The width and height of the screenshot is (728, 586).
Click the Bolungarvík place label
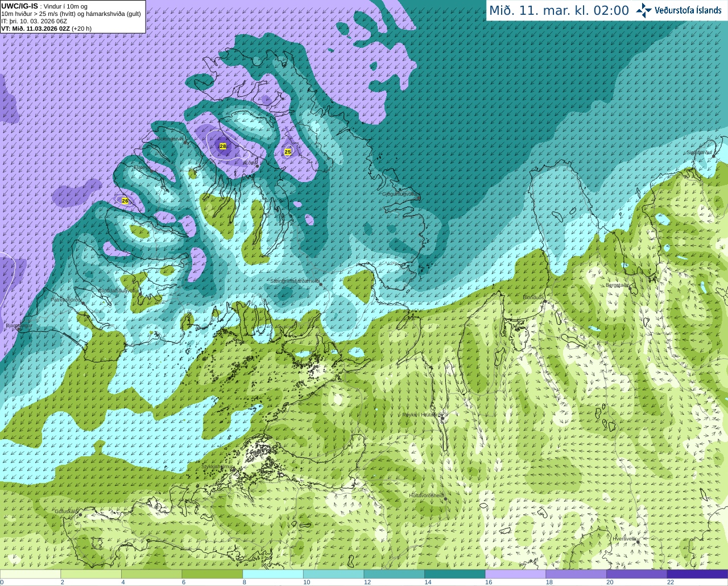tap(169, 139)
